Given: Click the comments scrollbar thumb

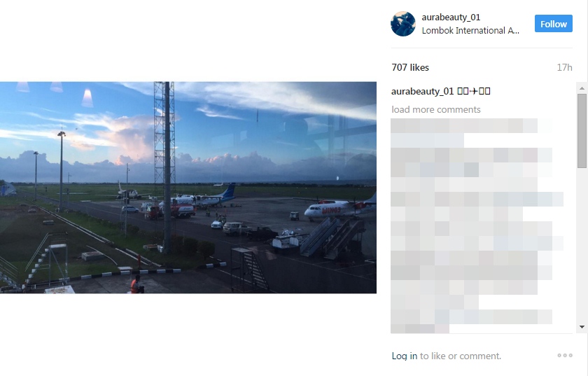Looking at the screenshot, I should pyautogui.click(x=582, y=131).
